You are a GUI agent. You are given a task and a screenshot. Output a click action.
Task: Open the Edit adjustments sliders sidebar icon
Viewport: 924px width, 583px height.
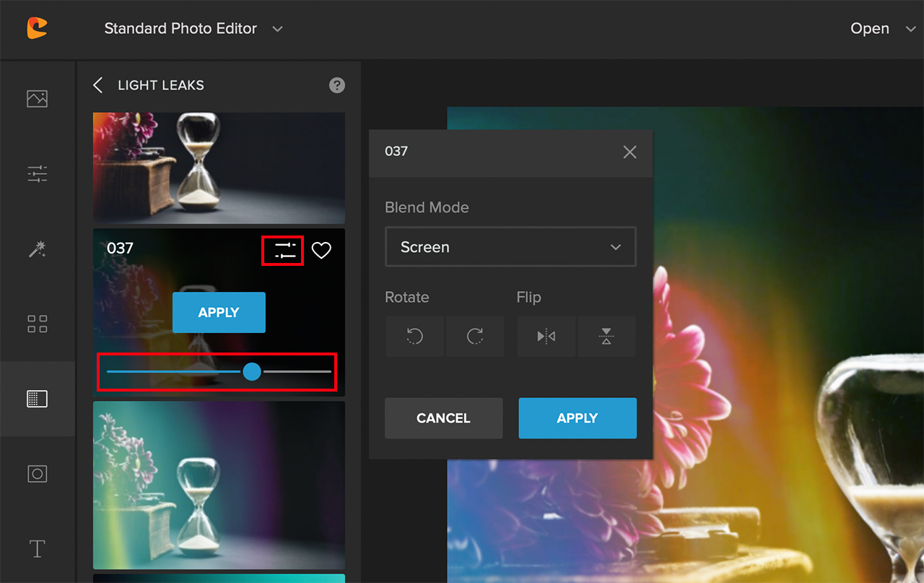37,173
